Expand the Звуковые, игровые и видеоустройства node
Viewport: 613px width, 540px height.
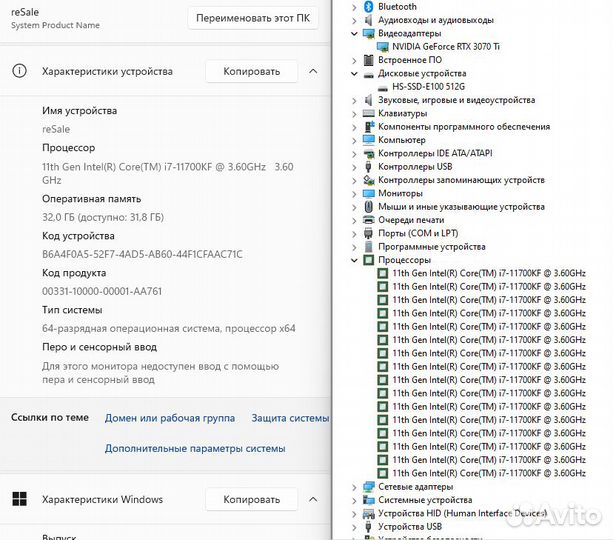coord(354,100)
